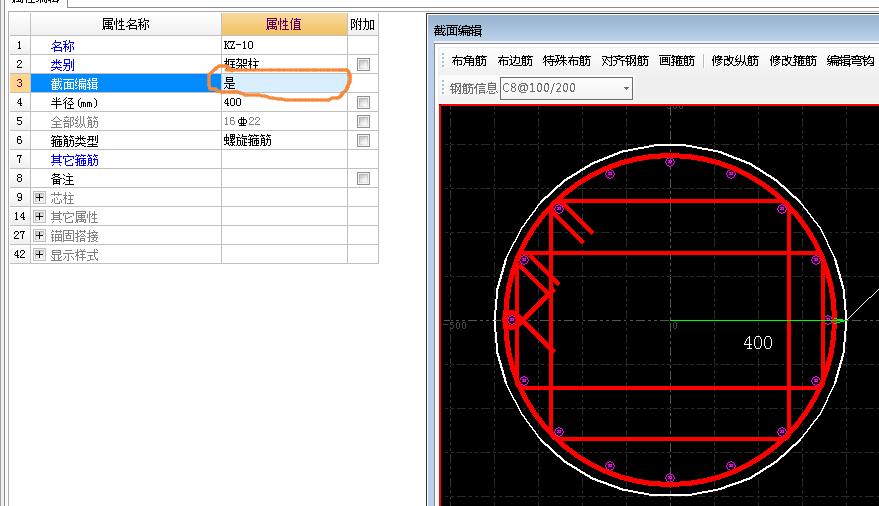879x506 pixels.
Task: Expand the 锚固搭接 group
Action: click(x=39, y=235)
